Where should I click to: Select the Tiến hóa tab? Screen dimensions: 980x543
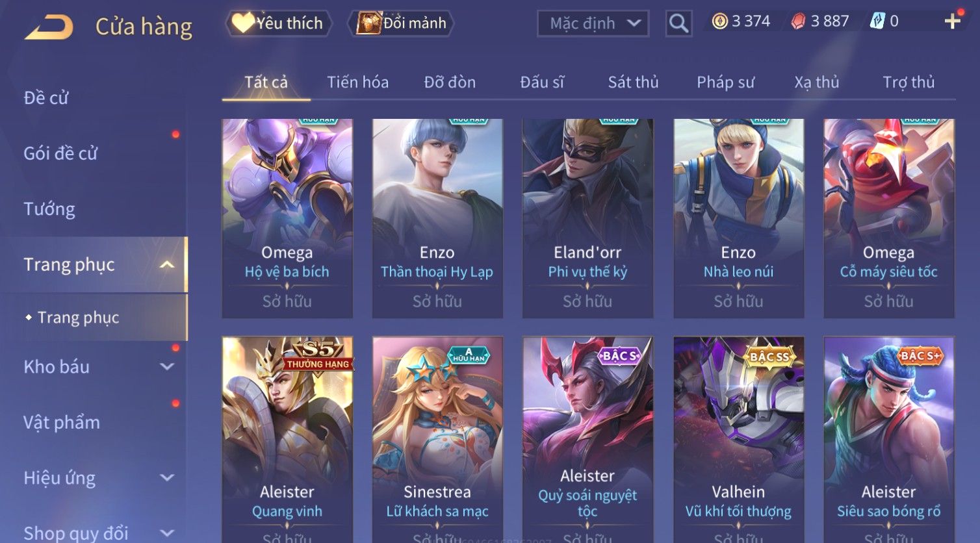point(357,82)
